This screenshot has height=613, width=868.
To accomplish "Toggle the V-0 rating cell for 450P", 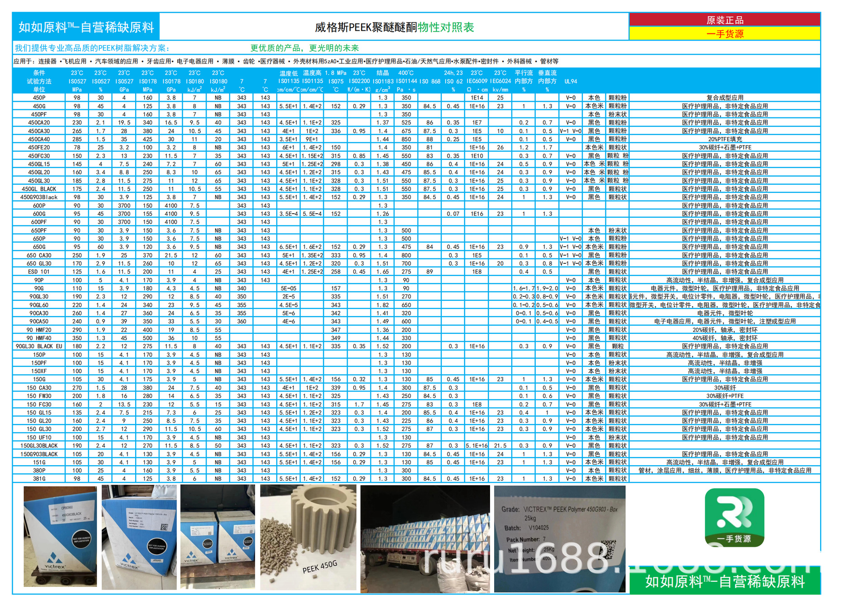I will (x=570, y=97).
